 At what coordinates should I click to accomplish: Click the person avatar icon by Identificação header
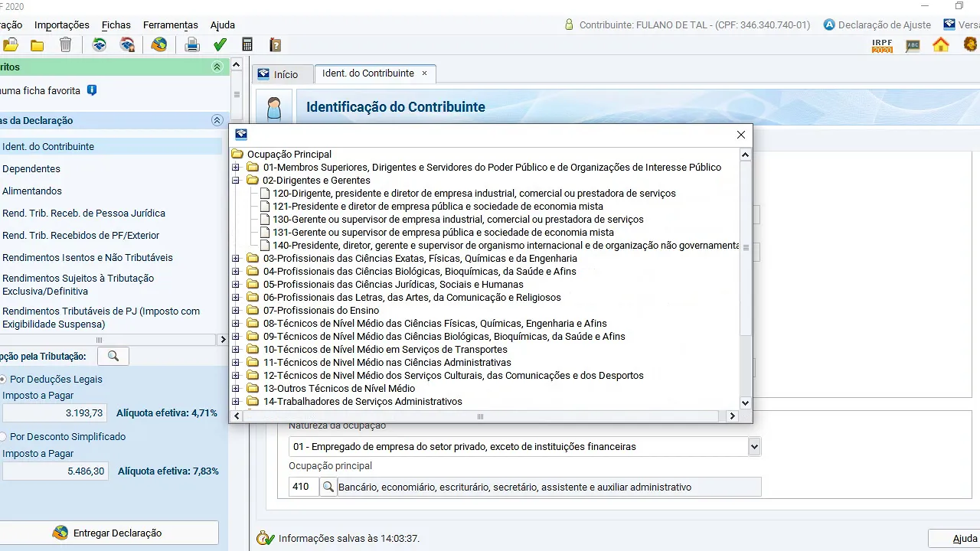tap(274, 108)
